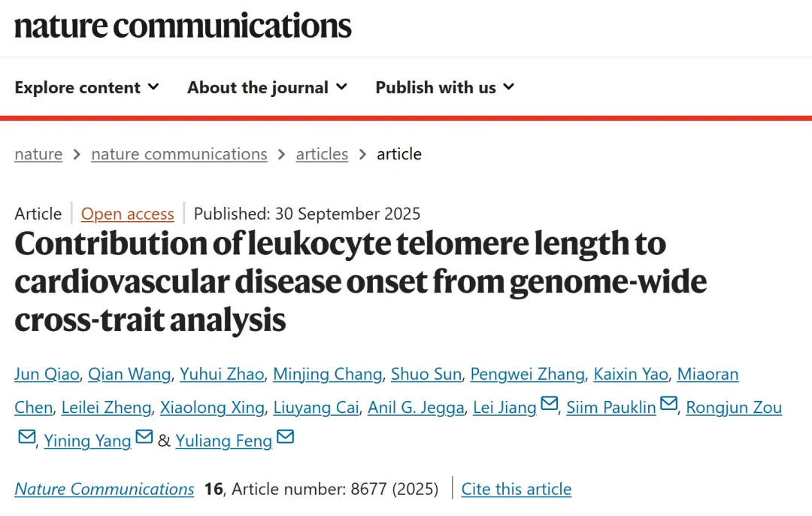View author Jun Qiao's profile

click(x=47, y=374)
